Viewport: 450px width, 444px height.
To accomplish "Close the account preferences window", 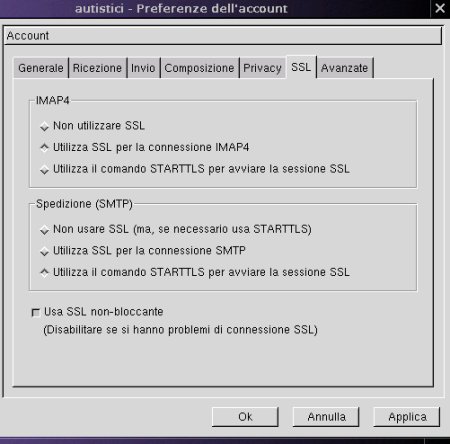I will (440, 8).
